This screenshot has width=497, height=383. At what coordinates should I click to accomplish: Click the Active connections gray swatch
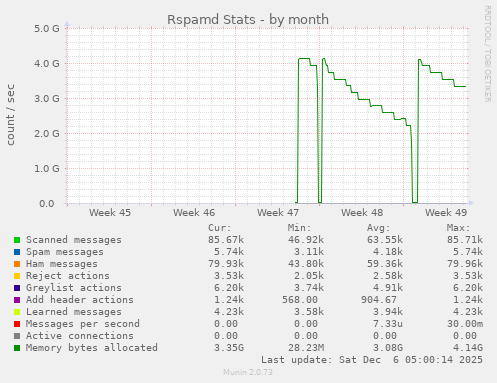pyautogui.click(x=17, y=336)
